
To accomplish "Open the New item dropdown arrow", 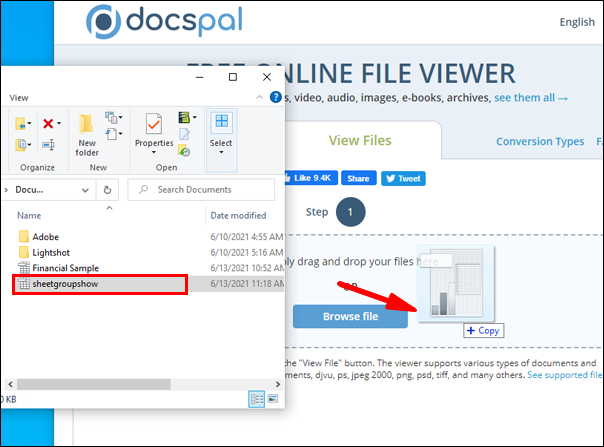I will [121, 117].
